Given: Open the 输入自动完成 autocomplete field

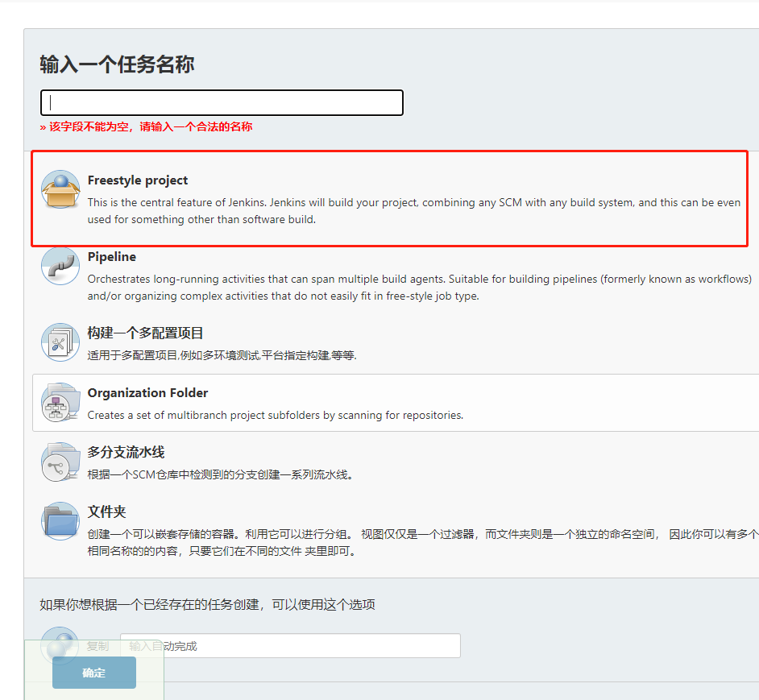Looking at the screenshot, I should (290, 645).
